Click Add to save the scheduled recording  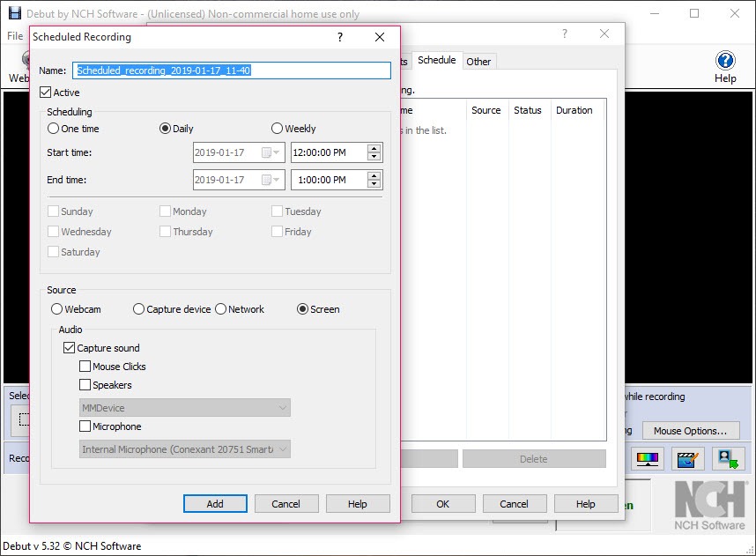(x=215, y=504)
